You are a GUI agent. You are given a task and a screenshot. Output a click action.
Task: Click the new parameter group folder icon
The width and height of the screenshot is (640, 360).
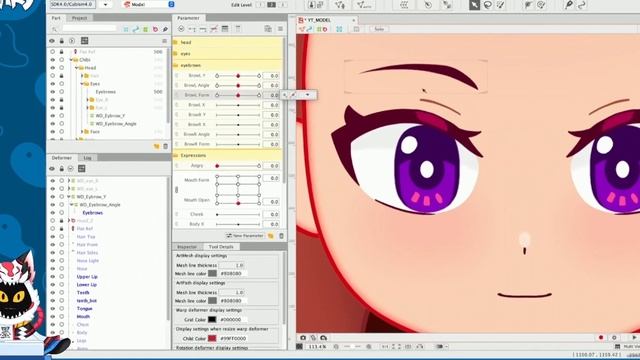tap(271, 236)
